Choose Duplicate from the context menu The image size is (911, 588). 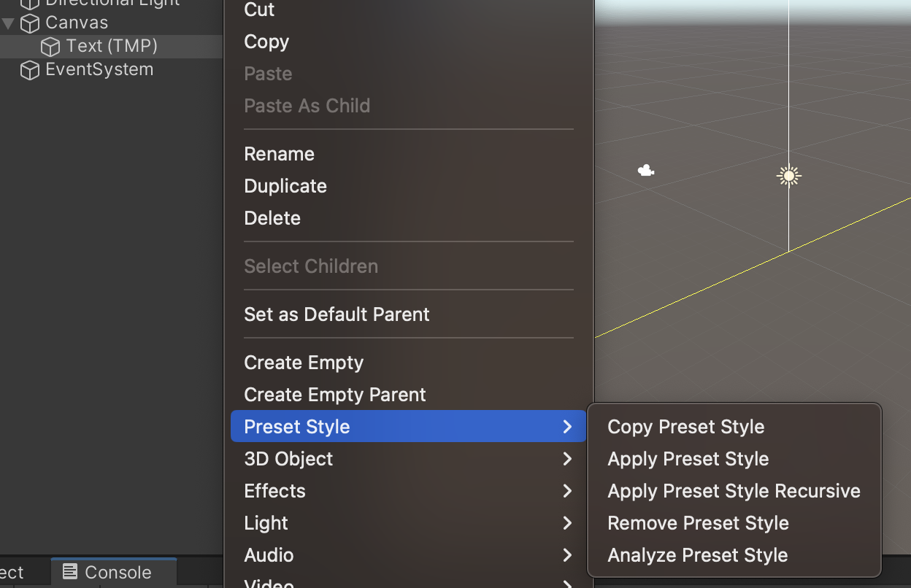point(285,186)
